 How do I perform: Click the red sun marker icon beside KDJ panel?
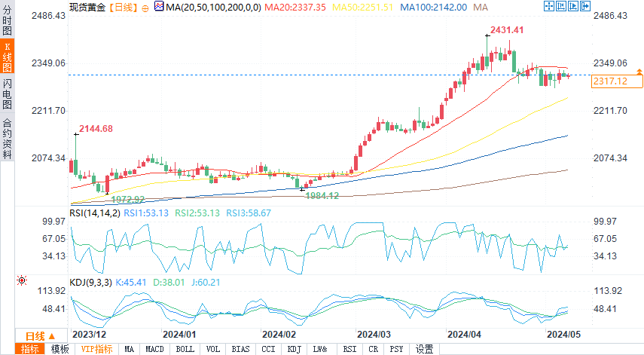pos(22,280)
